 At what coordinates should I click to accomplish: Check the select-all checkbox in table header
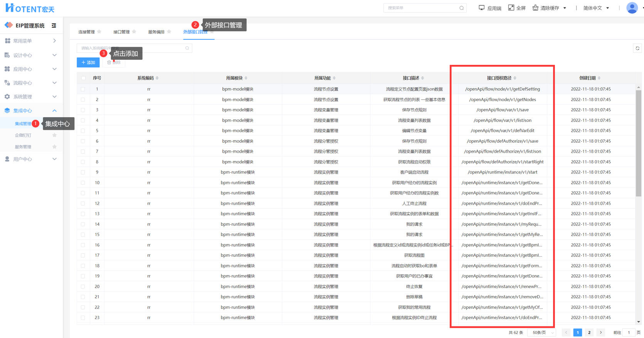point(83,78)
